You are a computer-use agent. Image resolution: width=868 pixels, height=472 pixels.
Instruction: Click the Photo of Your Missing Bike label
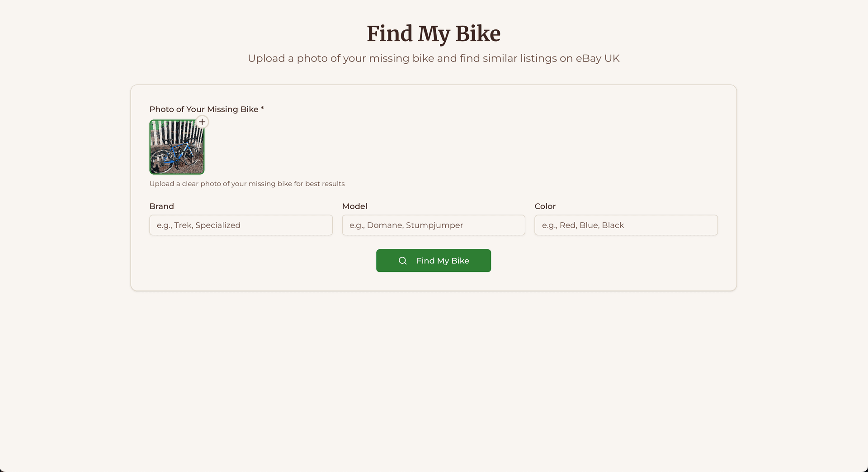point(206,109)
